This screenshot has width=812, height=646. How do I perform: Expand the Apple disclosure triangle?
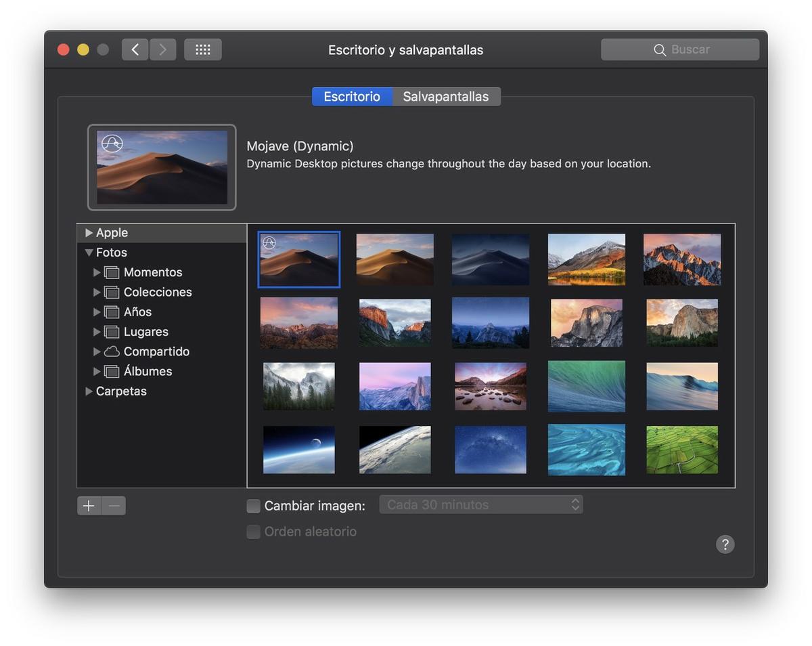pyautogui.click(x=89, y=233)
